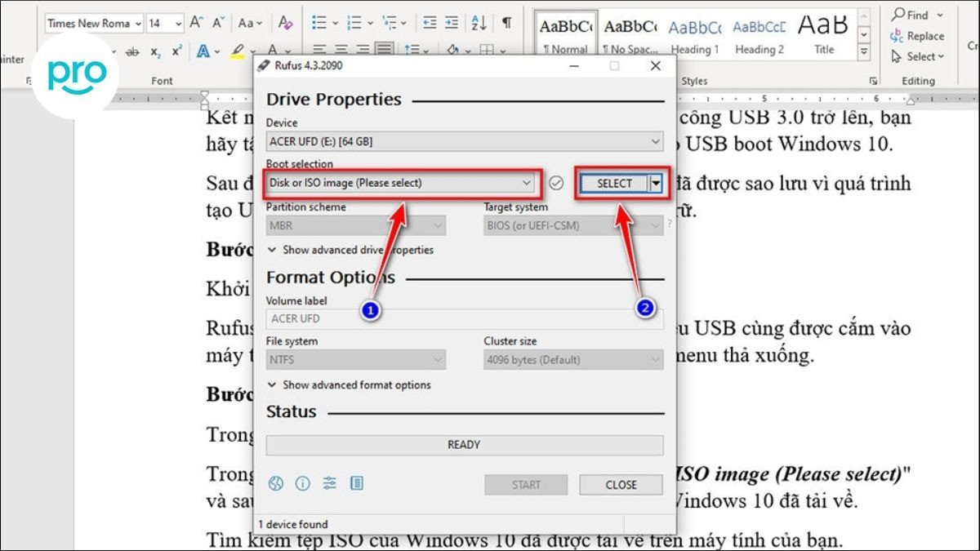Click the CLOSE button in Rufus

pos(621,484)
